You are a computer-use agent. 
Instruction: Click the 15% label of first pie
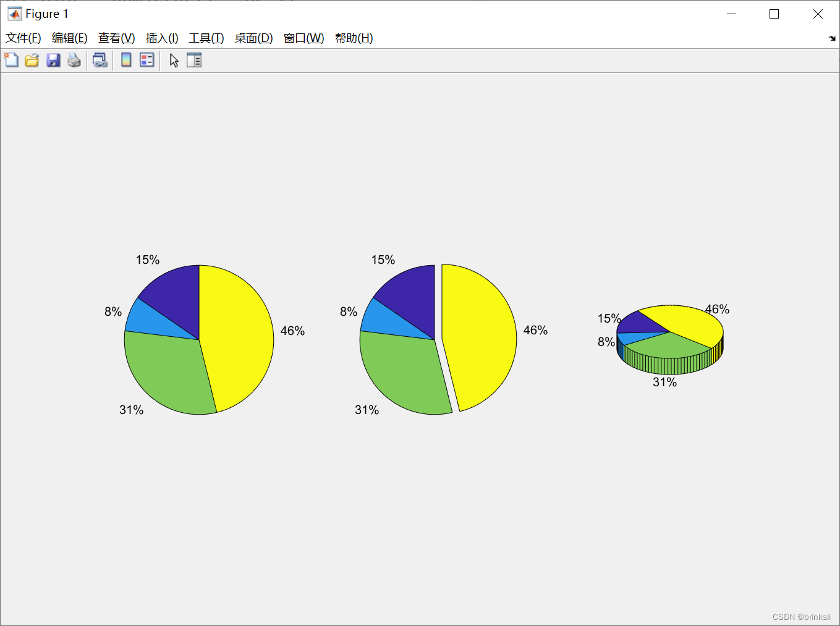pos(148,260)
